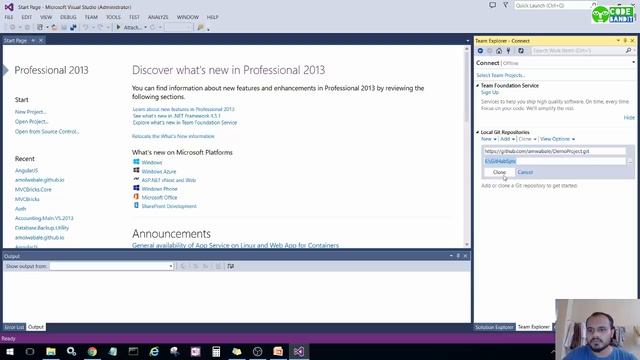Click the Start Page vertical scrollbar
640x360 pixels.
point(467,146)
